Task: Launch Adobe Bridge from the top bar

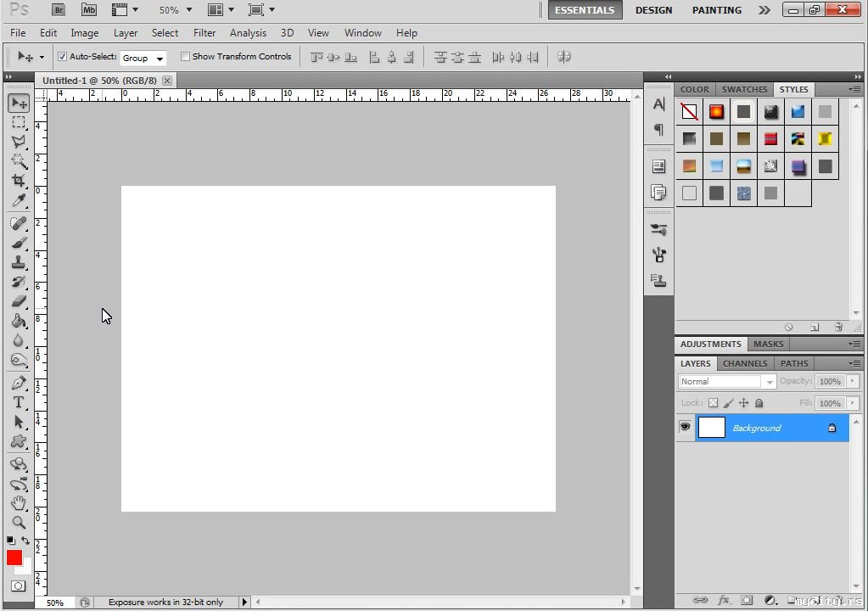Action: click(x=58, y=10)
